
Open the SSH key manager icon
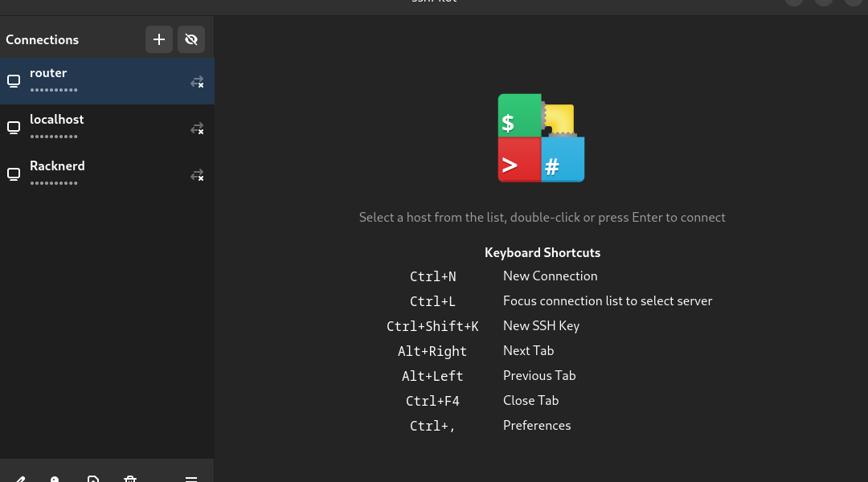click(x=55, y=479)
